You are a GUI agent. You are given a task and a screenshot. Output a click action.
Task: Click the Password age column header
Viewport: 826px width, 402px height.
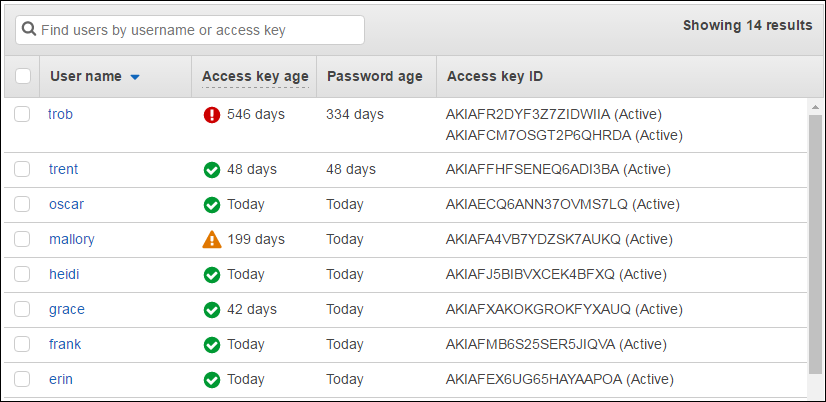point(375,76)
